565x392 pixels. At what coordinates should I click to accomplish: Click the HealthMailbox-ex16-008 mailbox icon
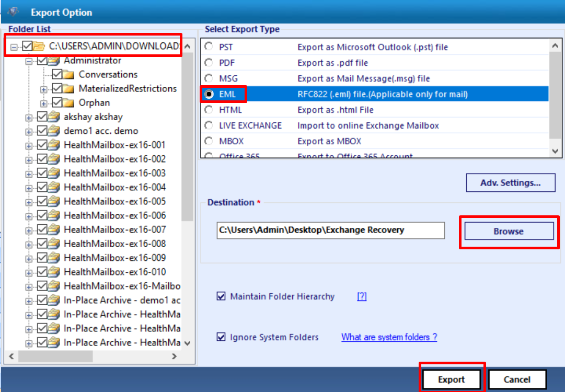pos(54,244)
